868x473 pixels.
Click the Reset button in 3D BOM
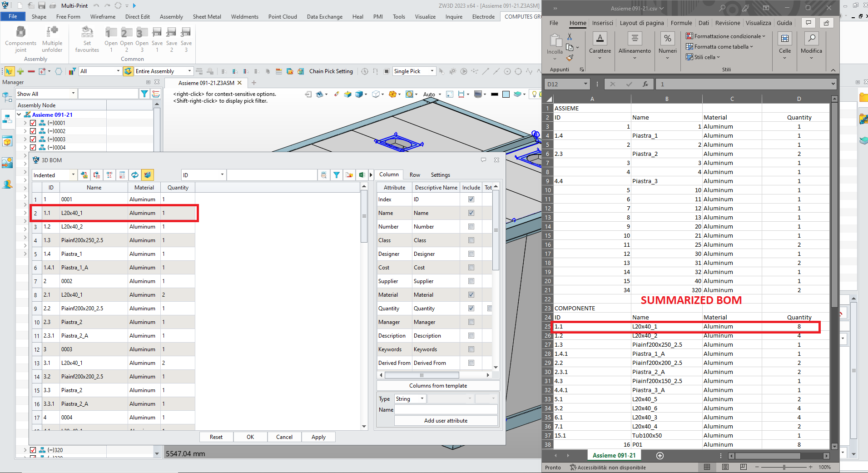coord(216,437)
